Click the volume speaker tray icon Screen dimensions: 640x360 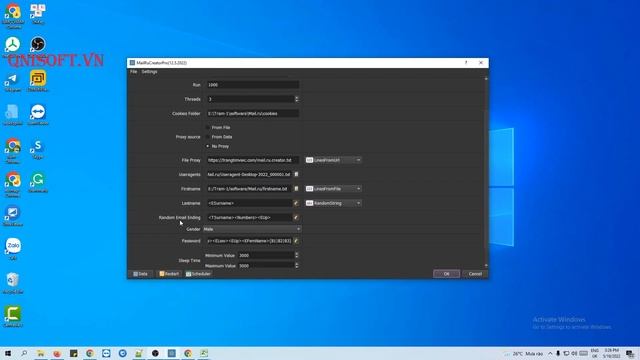click(x=574, y=353)
